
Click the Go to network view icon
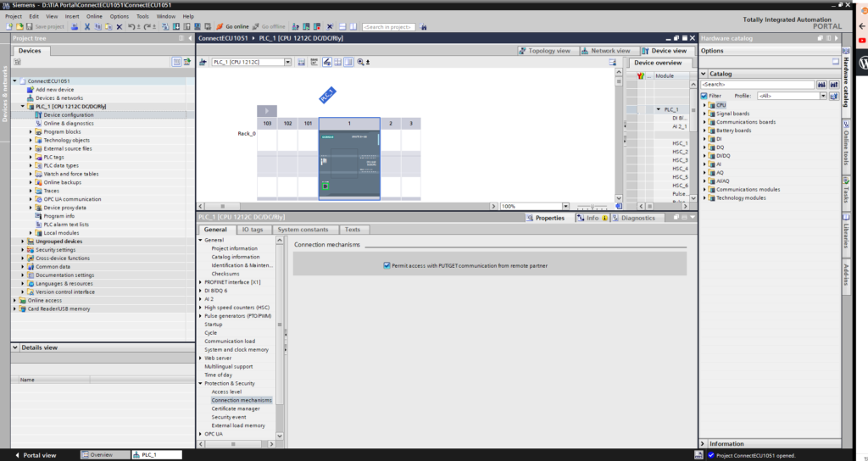(203, 62)
